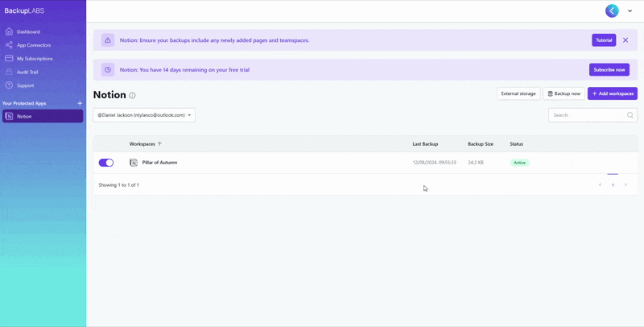This screenshot has width=644, height=327.
Task: Add a protected app with plus icon
Action: [80, 104]
